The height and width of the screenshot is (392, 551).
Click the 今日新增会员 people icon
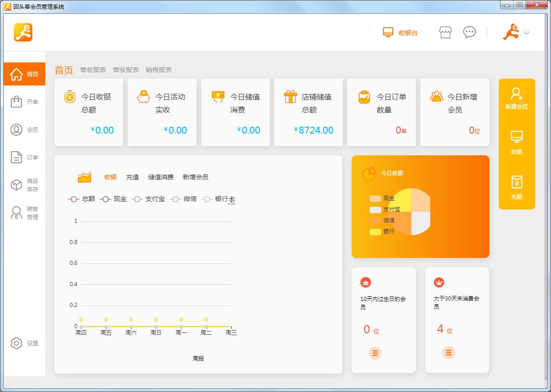click(x=436, y=96)
